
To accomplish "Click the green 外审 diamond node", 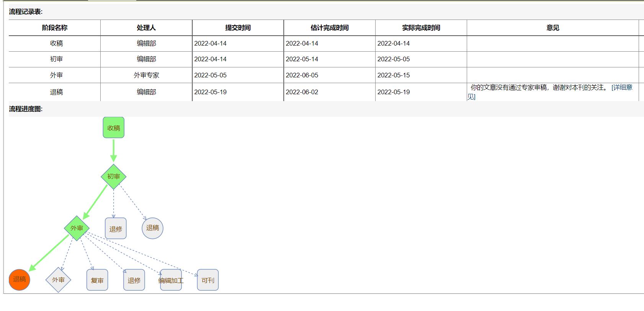I will tap(77, 228).
